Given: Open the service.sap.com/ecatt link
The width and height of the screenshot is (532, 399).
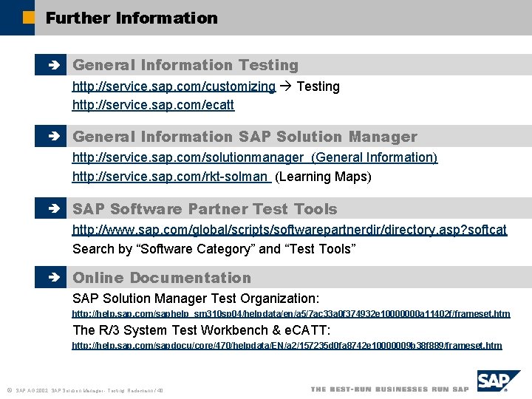Looking at the screenshot, I should (153, 105).
